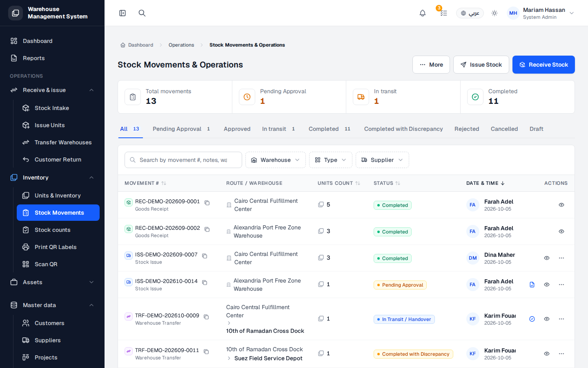Switch to Completed with Discrepancy tab
The width and height of the screenshot is (588, 368).
tap(403, 129)
